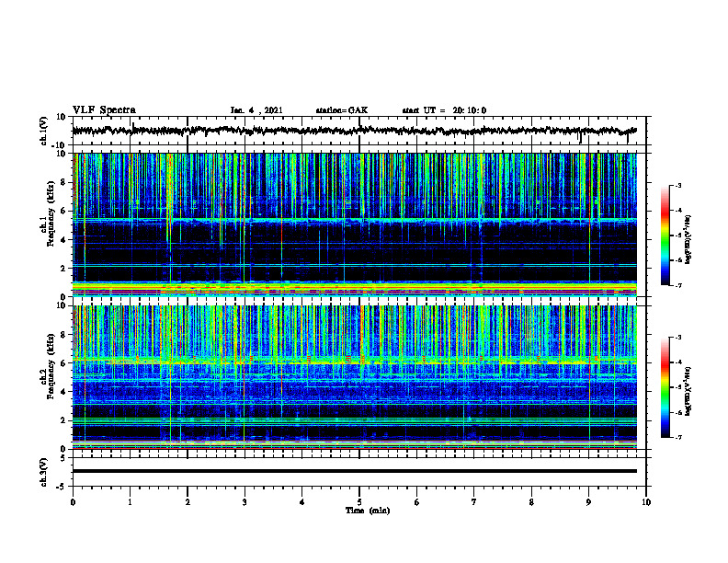Click the "ch.1(V)" waveform axis label

coord(44,131)
